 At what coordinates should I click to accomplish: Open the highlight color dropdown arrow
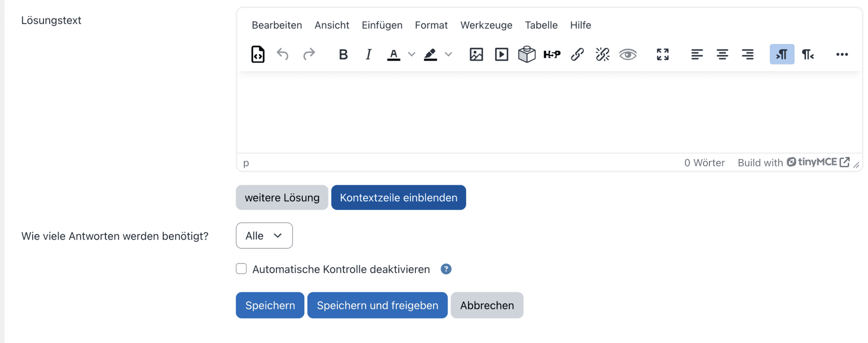[x=448, y=54]
